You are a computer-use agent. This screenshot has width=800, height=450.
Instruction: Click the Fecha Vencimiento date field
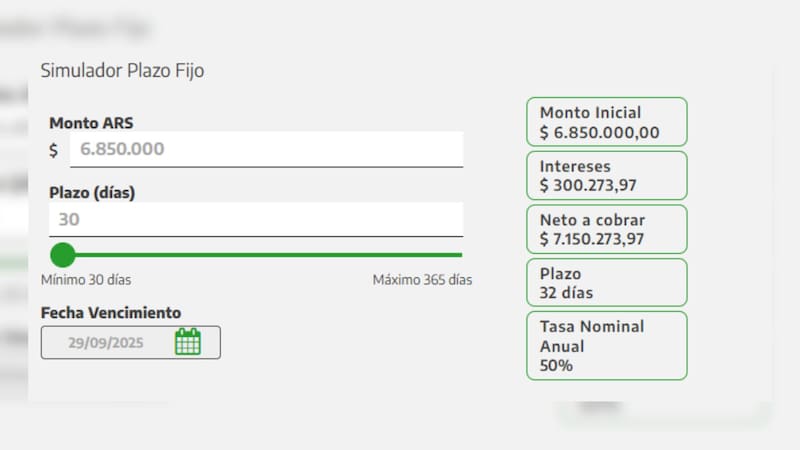(x=130, y=342)
